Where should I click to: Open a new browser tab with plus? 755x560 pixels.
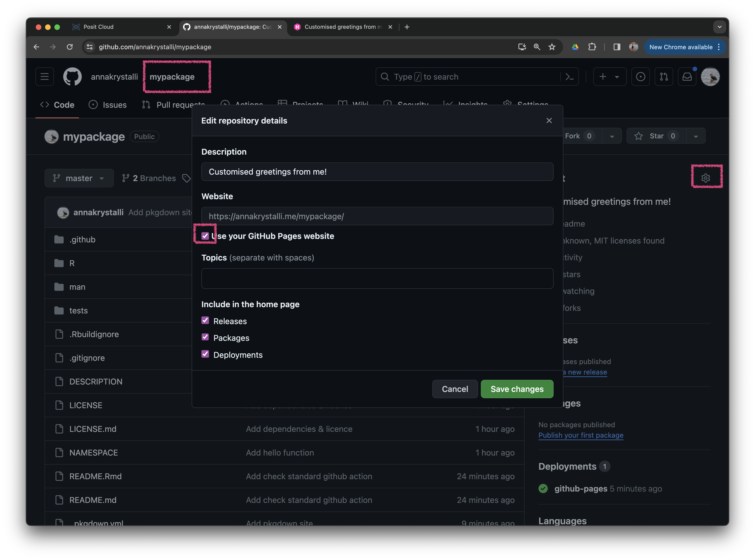(407, 27)
